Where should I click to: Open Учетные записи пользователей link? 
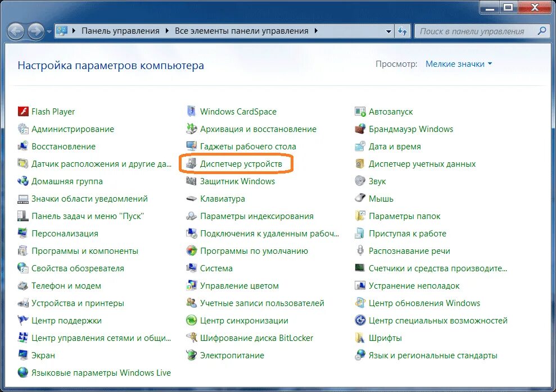pos(262,303)
